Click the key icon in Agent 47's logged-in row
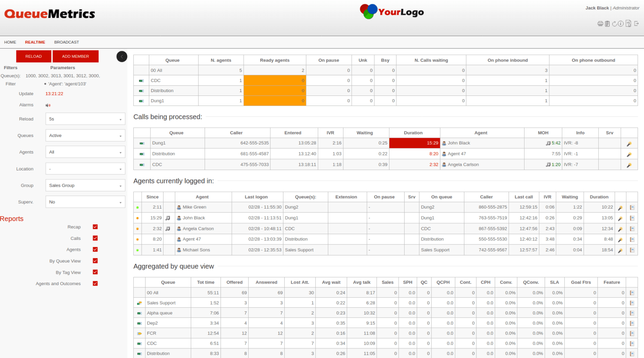The height and width of the screenshot is (358, 644). [x=620, y=240]
